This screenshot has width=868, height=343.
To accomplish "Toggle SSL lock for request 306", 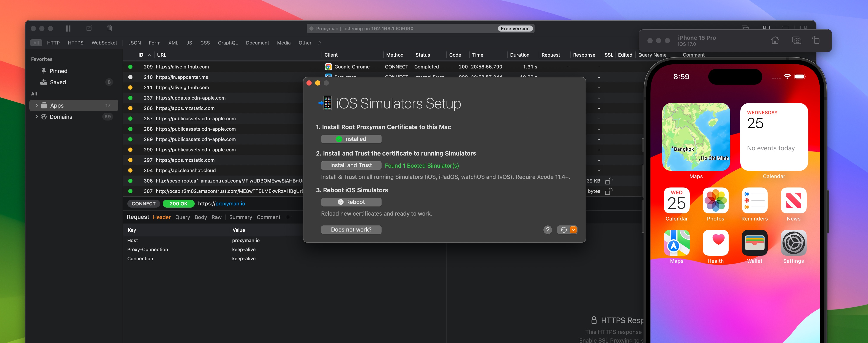I will (x=608, y=181).
